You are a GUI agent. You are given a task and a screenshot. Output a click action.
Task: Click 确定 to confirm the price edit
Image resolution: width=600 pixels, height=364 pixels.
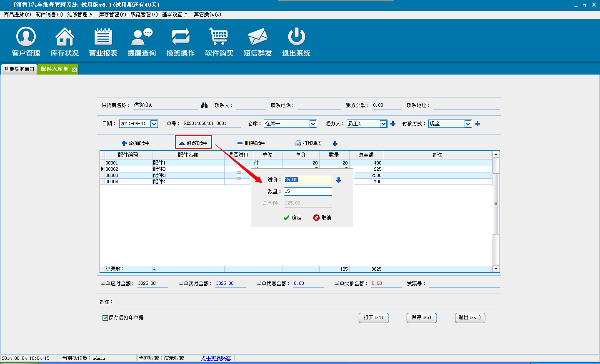coord(292,218)
